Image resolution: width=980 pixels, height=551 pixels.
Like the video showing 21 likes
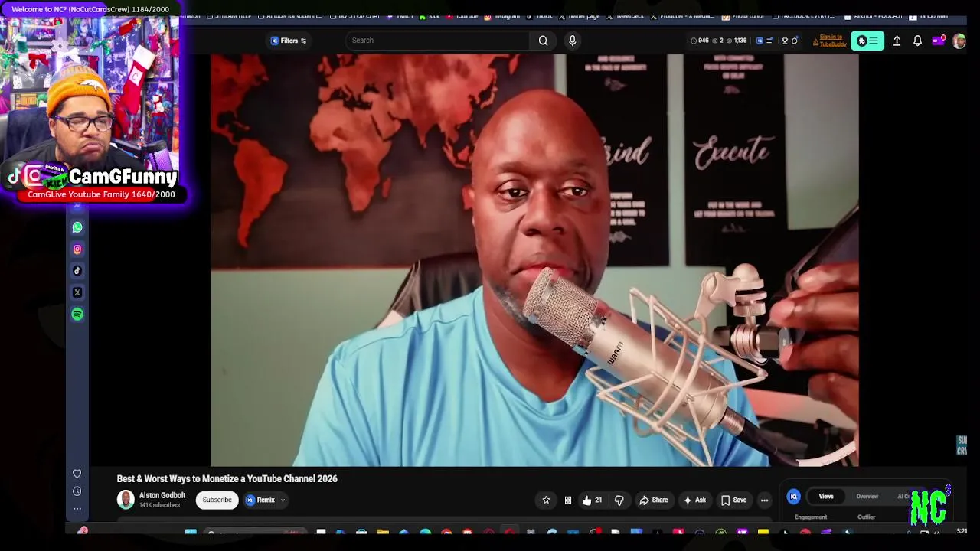click(x=592, y=500)
